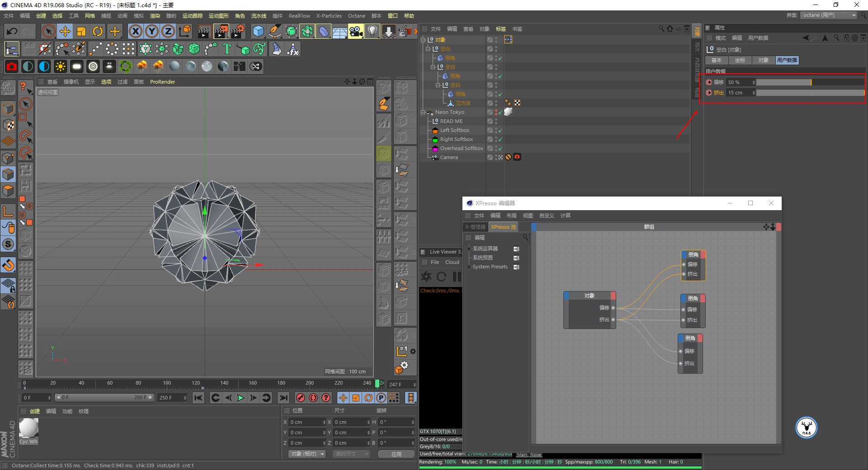This screenshot has height=470, width=868.
Task: Click the Camera object icon in toolbar
Action: click(x=356, y=31)
